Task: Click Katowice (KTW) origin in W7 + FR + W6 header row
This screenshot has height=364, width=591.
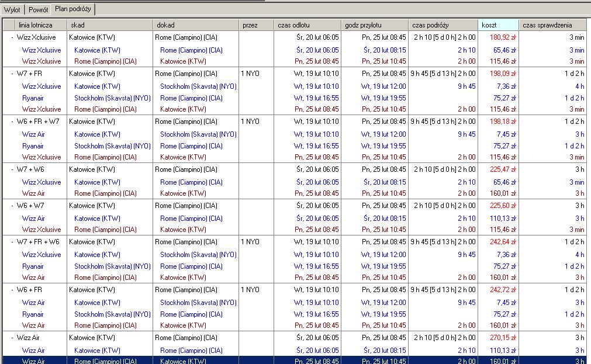Action: (x=92, y=241)
